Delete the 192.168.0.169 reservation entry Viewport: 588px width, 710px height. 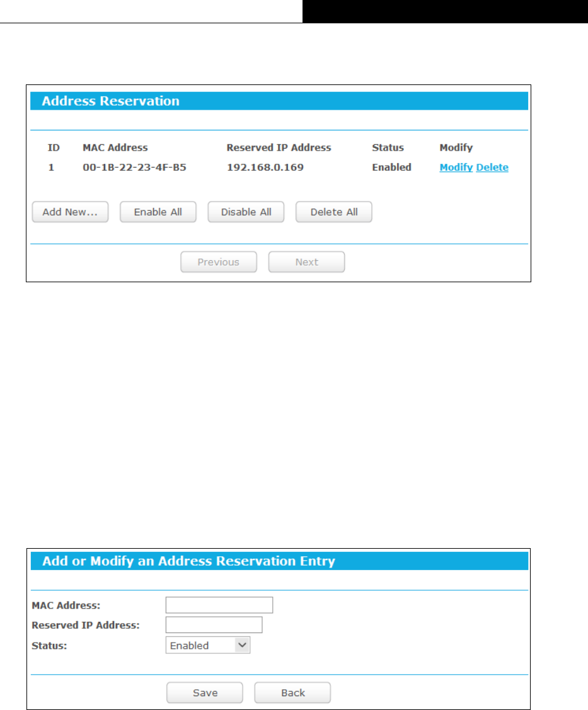point(492,167)
